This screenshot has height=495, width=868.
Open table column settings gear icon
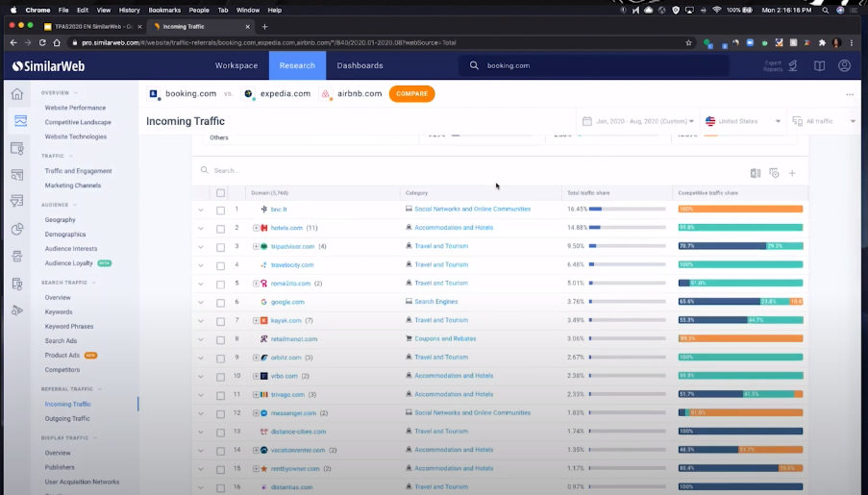(x=774, y=173)
